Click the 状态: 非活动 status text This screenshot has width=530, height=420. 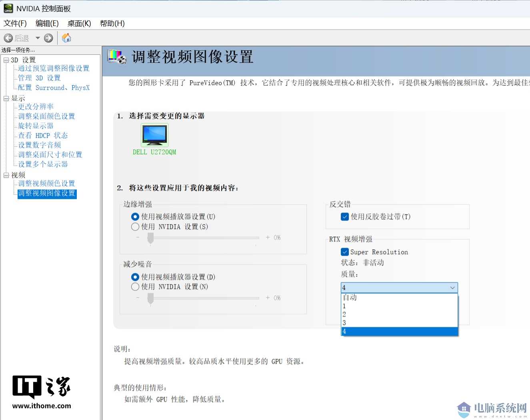tap(362, 263)
